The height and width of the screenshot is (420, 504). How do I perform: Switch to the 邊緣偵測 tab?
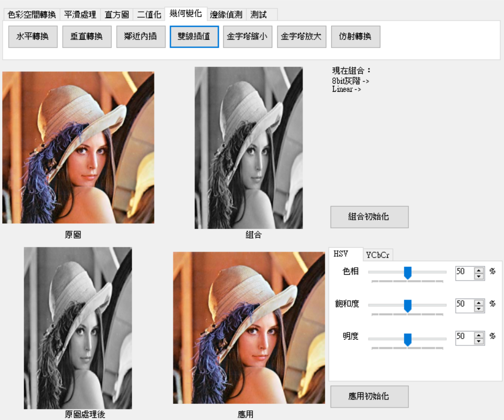[226, 15]
